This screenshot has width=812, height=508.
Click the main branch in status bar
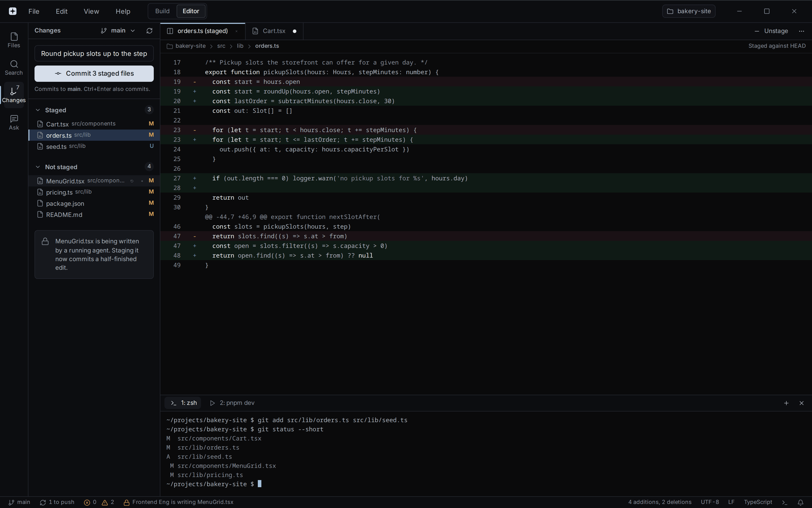pyautogui.click(x=19, y=502)
